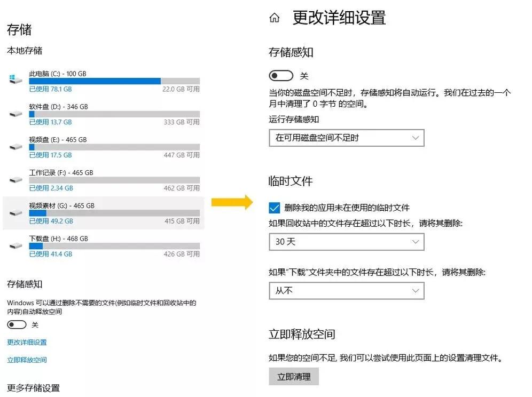Open the 下载 folder 从不 dropdown
Image resolution: width=532 pixels, height=397 pixels.
tap(346, 290)
